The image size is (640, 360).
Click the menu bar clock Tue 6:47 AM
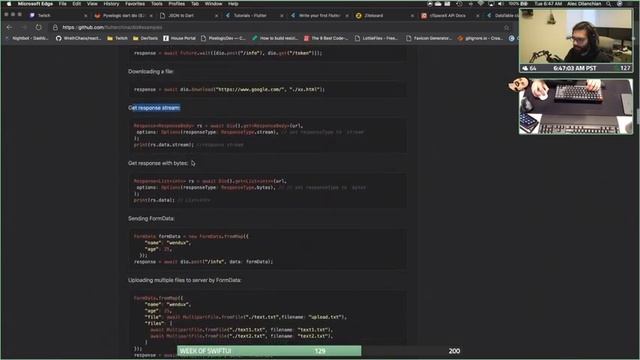click(548, 4)
